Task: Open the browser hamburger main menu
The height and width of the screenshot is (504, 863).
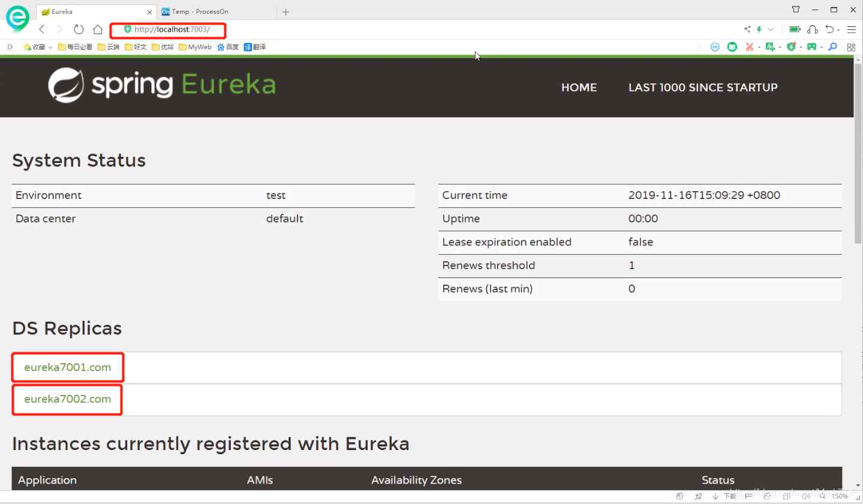Action: pos(852,29)
